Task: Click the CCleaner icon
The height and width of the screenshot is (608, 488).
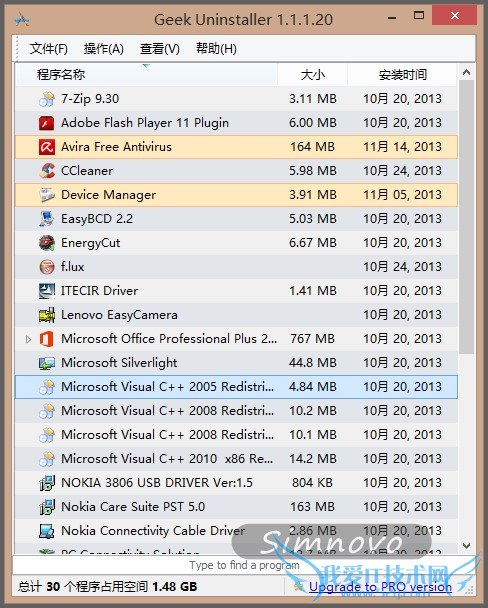Action: click(47, 171)
